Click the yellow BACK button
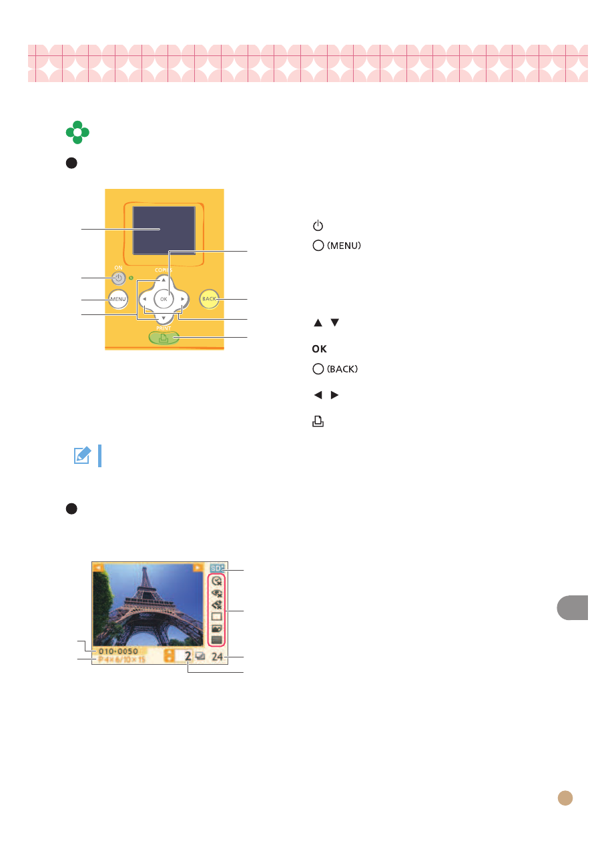The width and height of the screenshot is (616, 851). click(x=210, y=300)
